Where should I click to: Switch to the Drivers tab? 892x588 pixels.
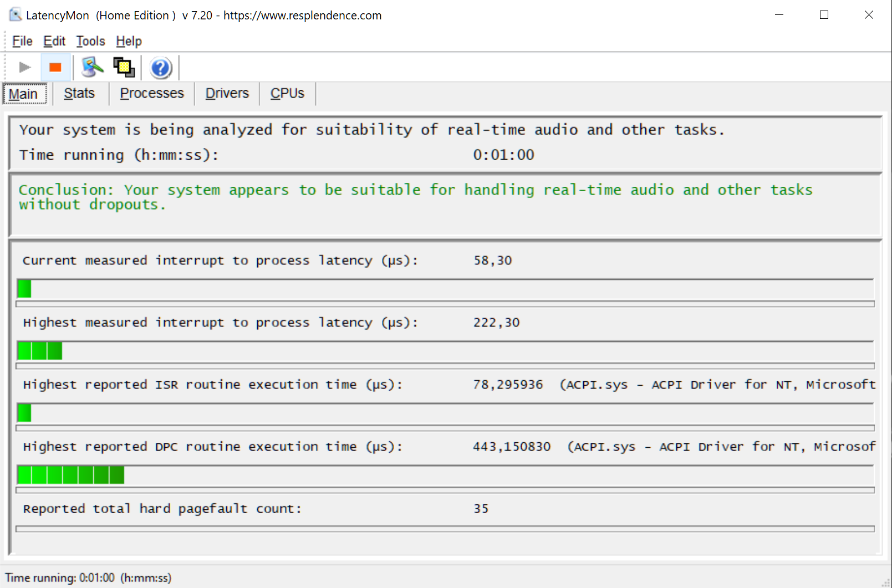pos(227,93)
